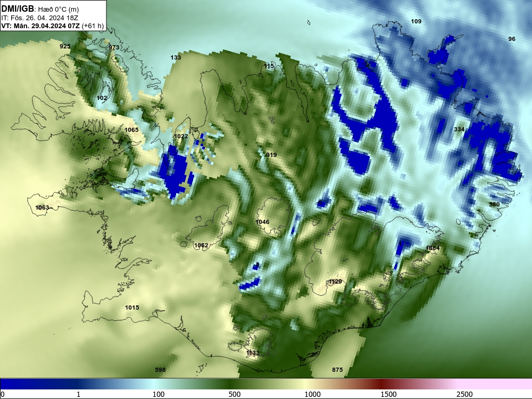Image resolution: width=532 pixels, height=399 pixels.
Task: Click the 925 value label
Action: pos(65,46)
